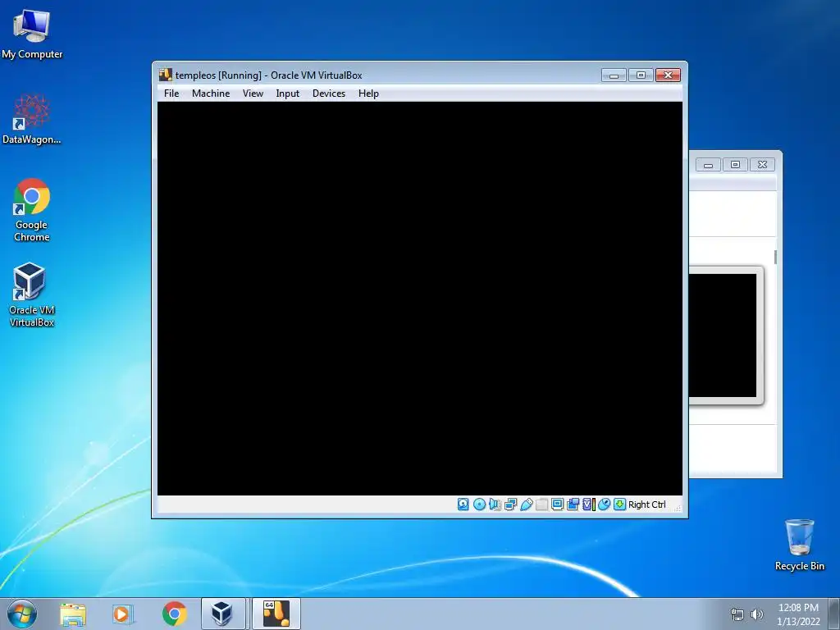Image resolution: width=840 pixels, height=630 pixels.
Task: Click inside the black templeos VM display
Action: pyautogui.click(x=420, y=299)
